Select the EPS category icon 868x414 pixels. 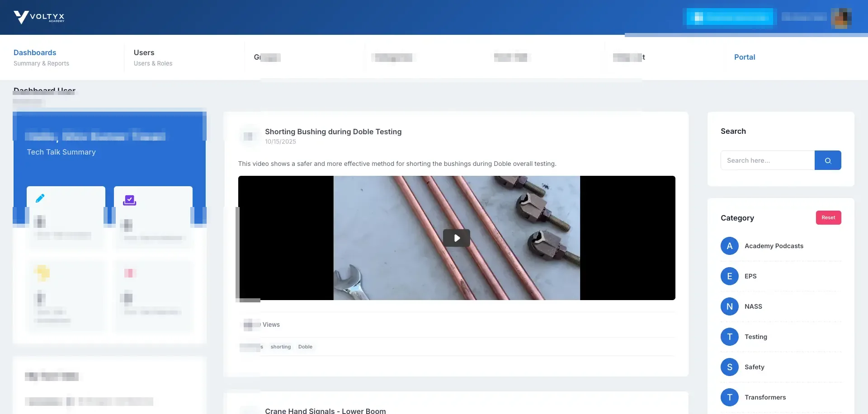729,276
